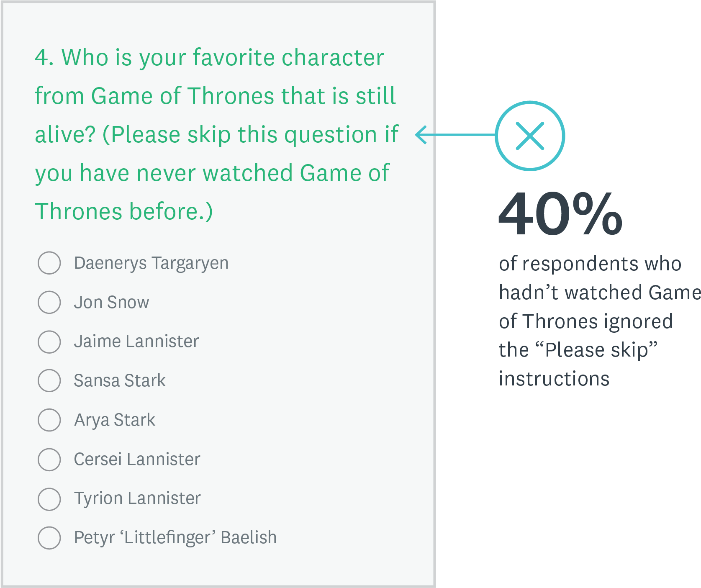The width and height of the screenshot is (701, 588).
Task: Click the 'of respondents who' caption text
Action: click(590, 264)
